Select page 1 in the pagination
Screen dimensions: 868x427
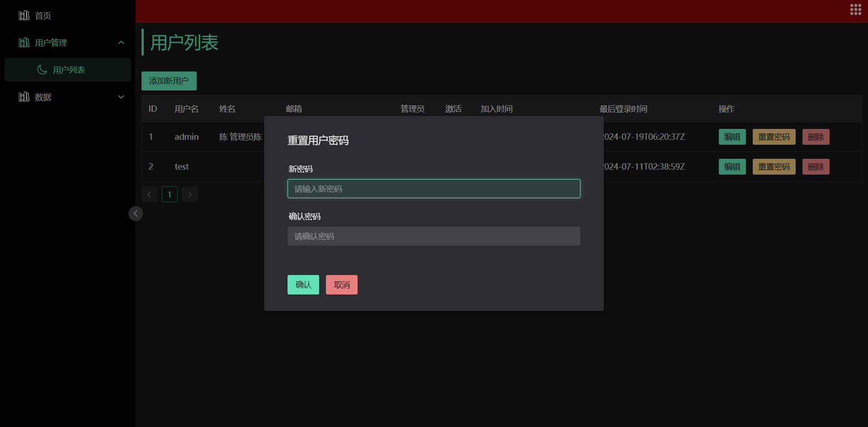(170, 194)
